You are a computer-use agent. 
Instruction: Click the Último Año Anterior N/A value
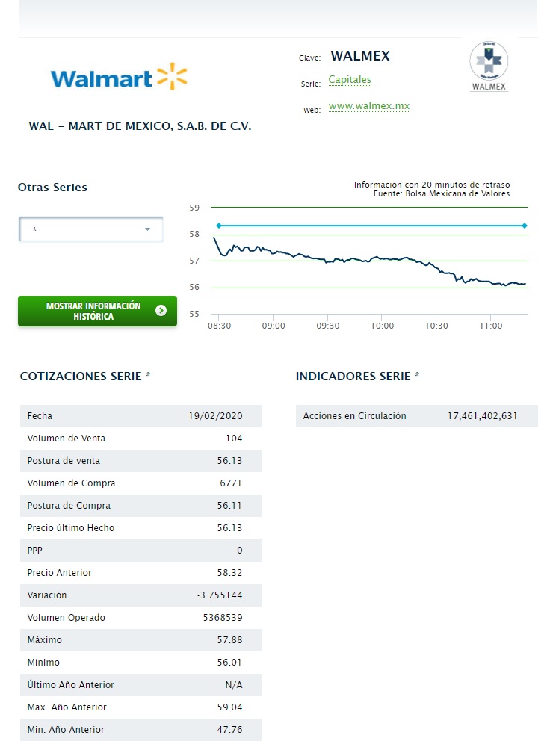[x=234, y=685]
